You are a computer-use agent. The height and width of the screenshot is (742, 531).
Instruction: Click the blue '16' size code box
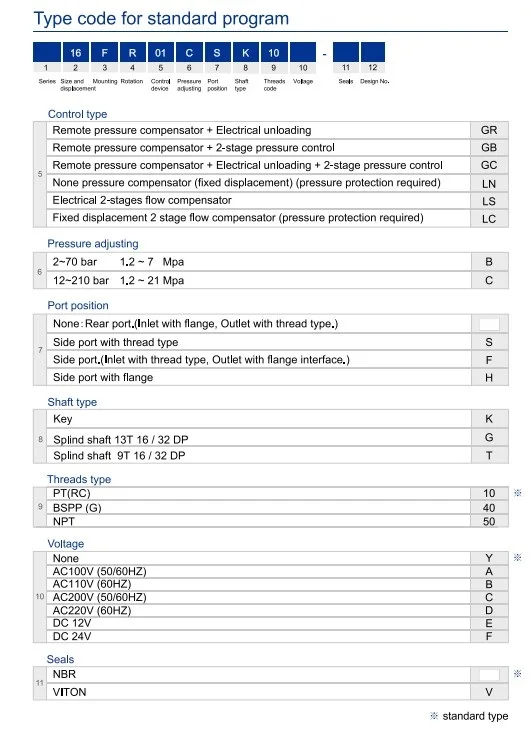coord(75,52)
